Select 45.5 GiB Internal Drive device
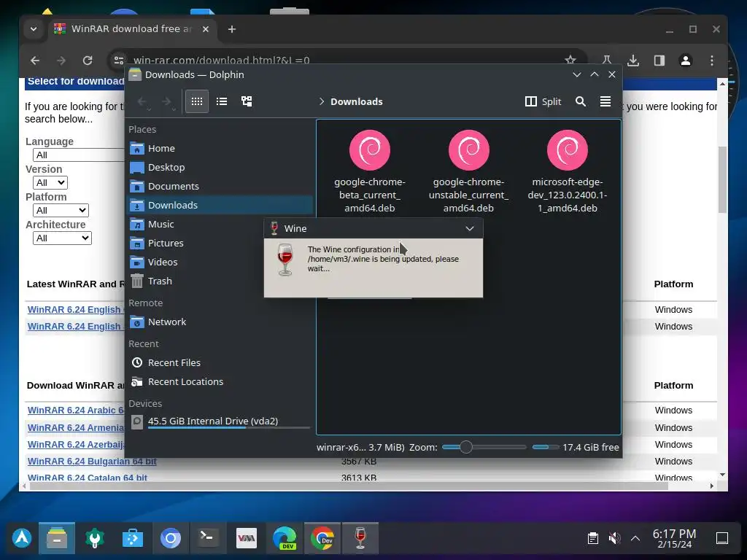Screen dimensions: 747x560 click(x=220, y=422)
